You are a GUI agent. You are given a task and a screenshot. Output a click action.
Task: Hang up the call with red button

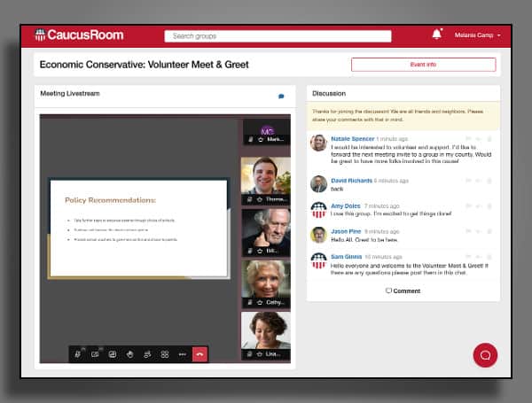[199, 354]
